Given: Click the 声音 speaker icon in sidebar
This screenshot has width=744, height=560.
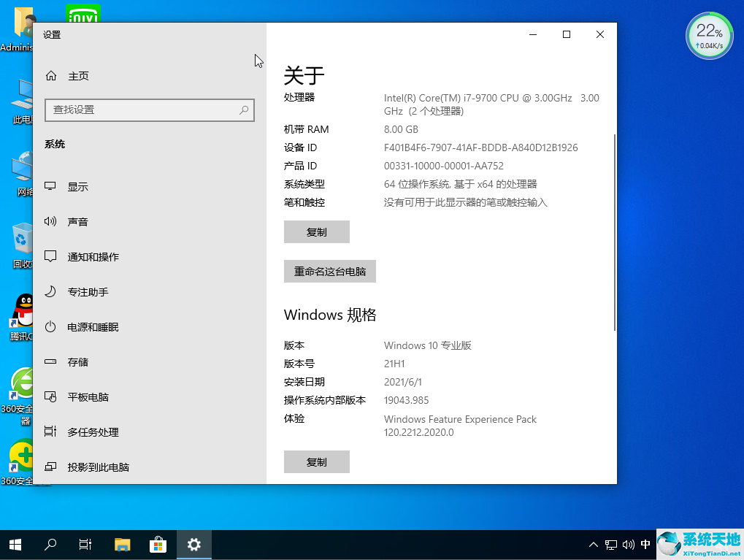Looking at the screenshot, I should [x=50, y=221].
